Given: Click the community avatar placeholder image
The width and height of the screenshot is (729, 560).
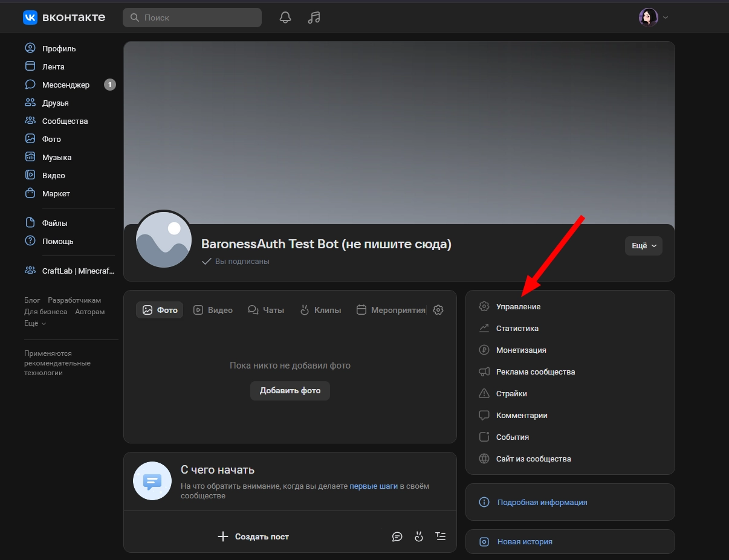Looking at the screenshot, I should (x=164, y=240).
